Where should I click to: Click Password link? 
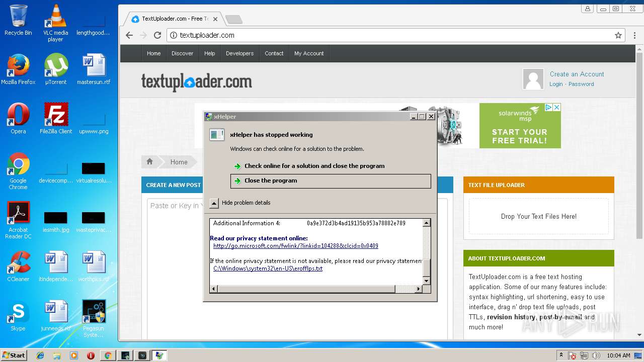pos(581,84)
